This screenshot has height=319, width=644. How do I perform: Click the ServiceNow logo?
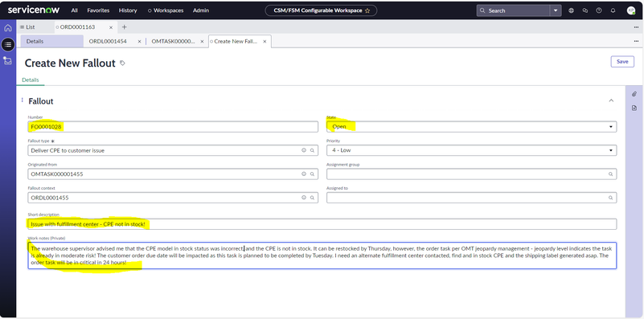[x=34, y=10]
